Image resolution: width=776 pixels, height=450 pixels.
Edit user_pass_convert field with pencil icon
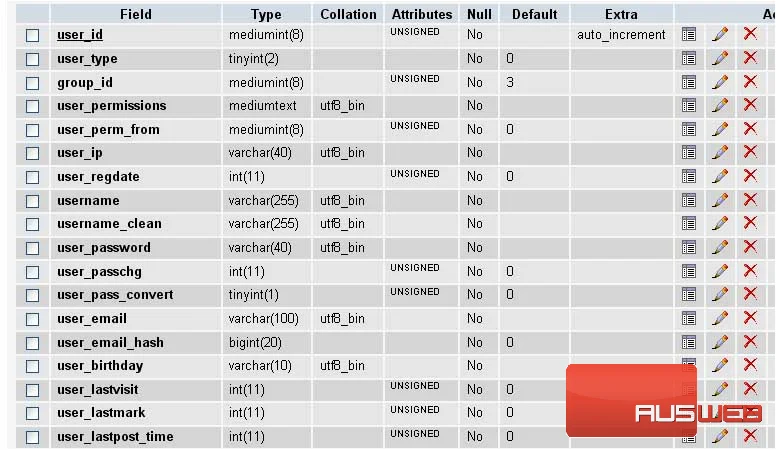click(720, 294)
